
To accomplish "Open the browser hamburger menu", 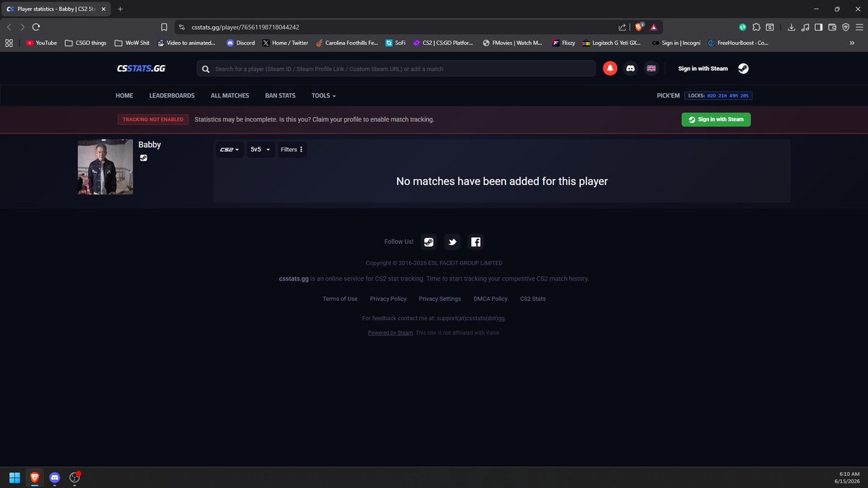I will point(859,27).
